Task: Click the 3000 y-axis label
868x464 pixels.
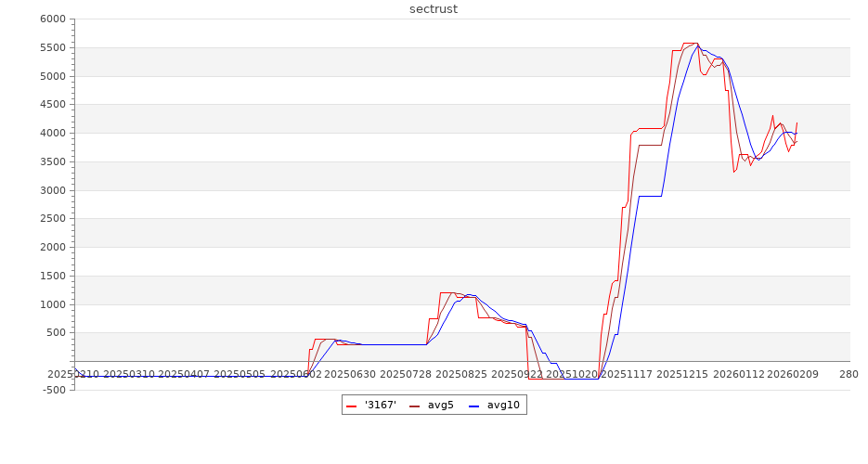Action: click(x=52, y=190)
